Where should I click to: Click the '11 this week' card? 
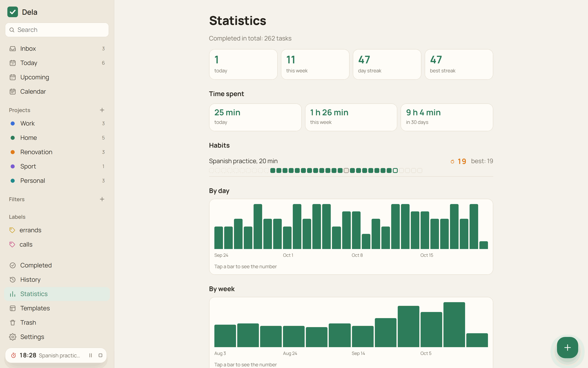pos(315,64)
